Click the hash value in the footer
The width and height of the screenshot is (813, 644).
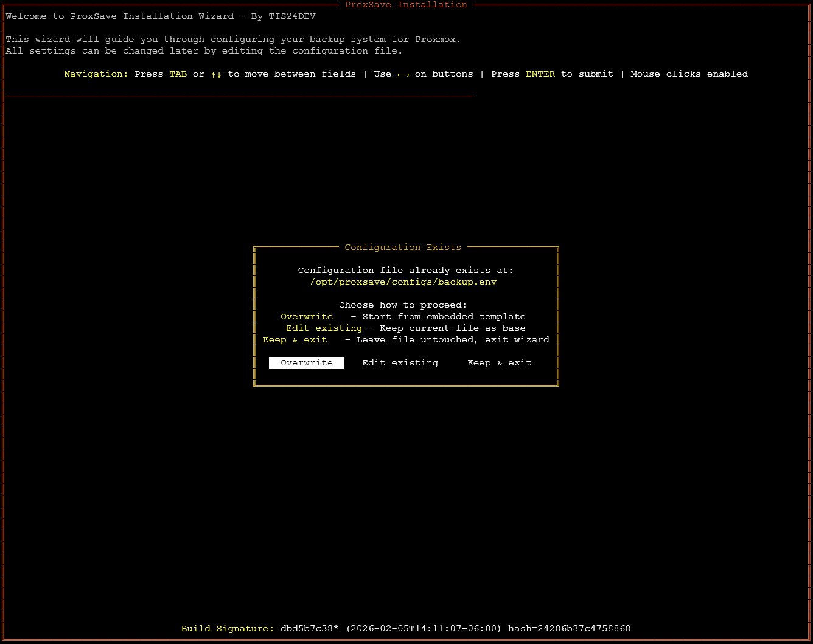pos(570,628)
